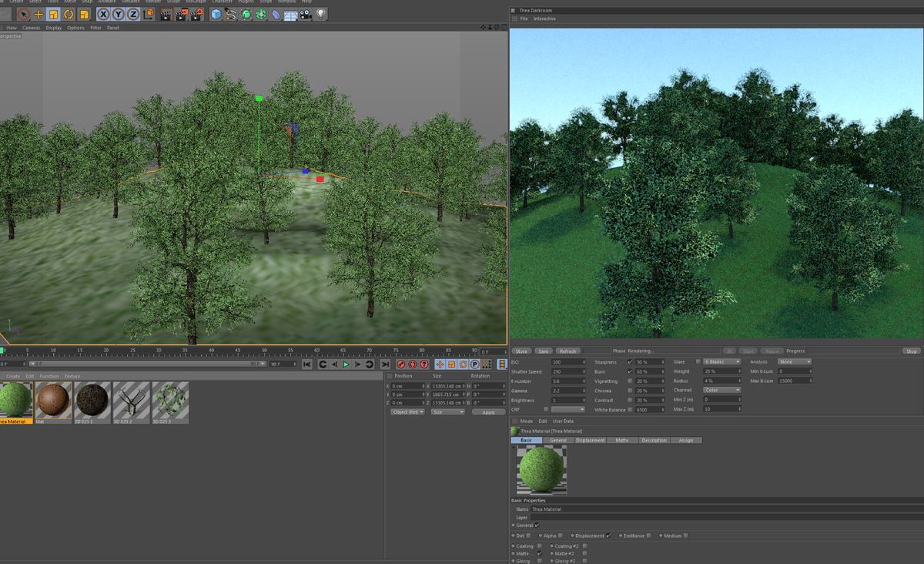The width and height of the screenshot is (924, 564).
Task: Select the brown Mat material thumbnail
Action: 53,399
